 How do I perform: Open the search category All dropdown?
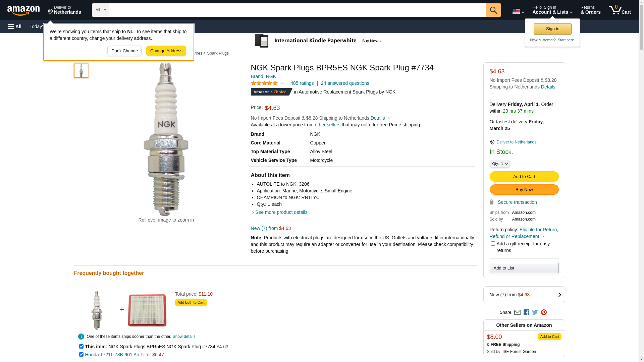100,10
